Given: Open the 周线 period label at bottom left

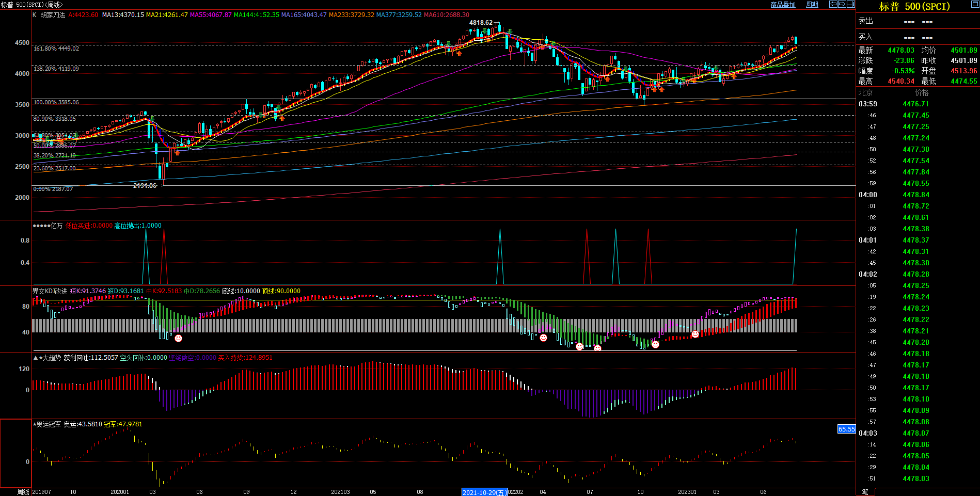Looking at the screenshot, I should (x=23, y=492).
